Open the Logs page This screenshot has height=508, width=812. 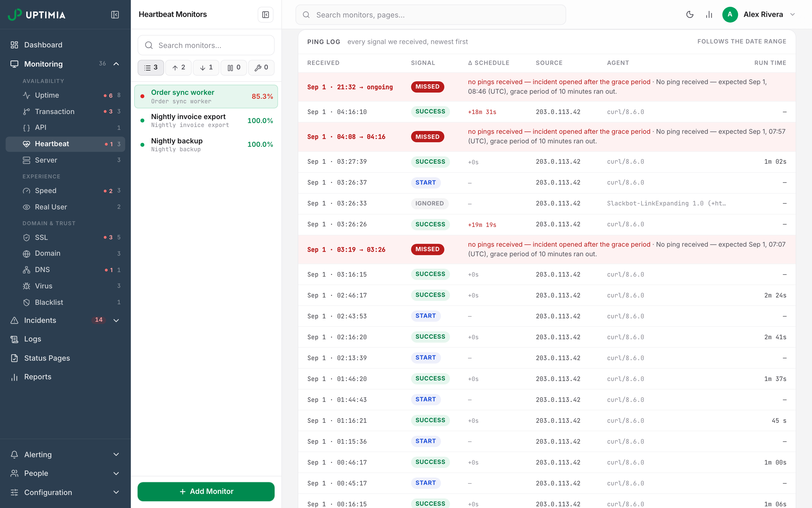click(x=65, y=339)
